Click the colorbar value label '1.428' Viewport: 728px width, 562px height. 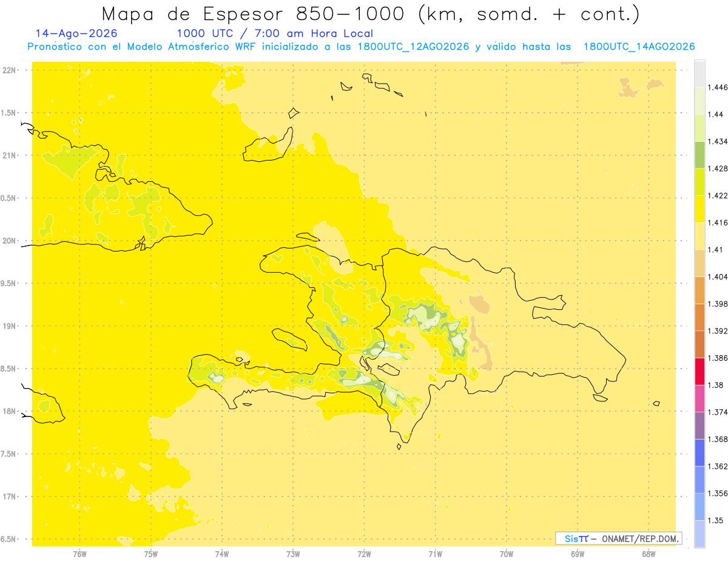point(718,169)
